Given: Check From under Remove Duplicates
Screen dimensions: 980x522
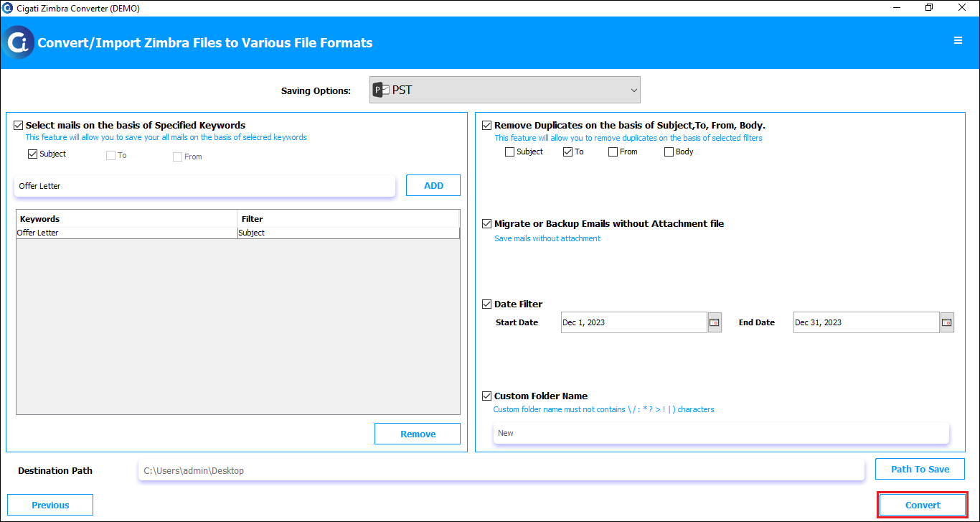Looking at the screenshot, I should [613, 152].
